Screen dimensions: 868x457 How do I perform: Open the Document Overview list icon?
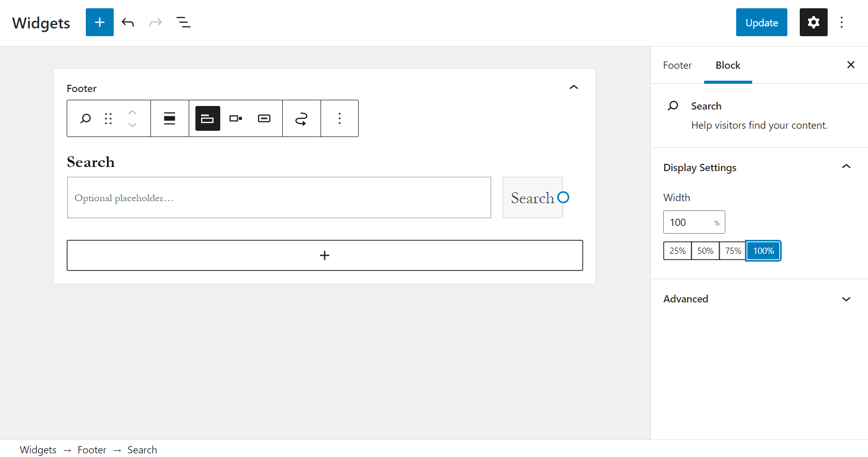[x=184, y=22]
